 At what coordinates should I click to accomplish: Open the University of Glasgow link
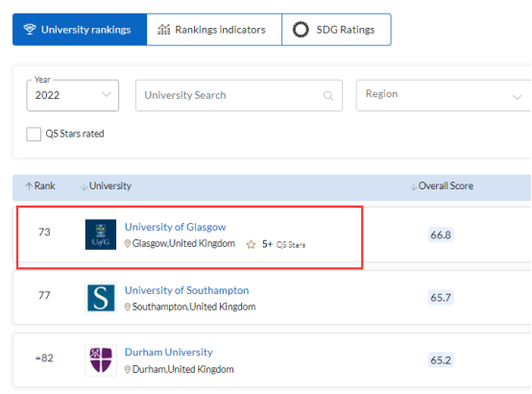click(x=175, y=227)
